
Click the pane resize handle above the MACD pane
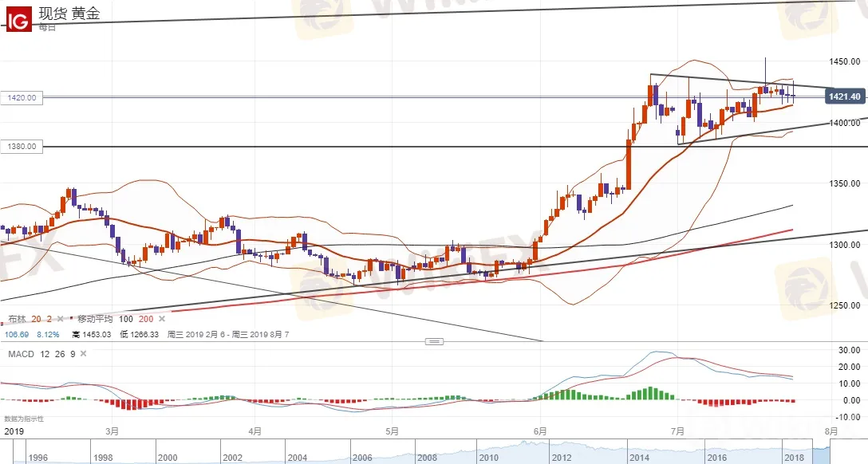[434, 341]
